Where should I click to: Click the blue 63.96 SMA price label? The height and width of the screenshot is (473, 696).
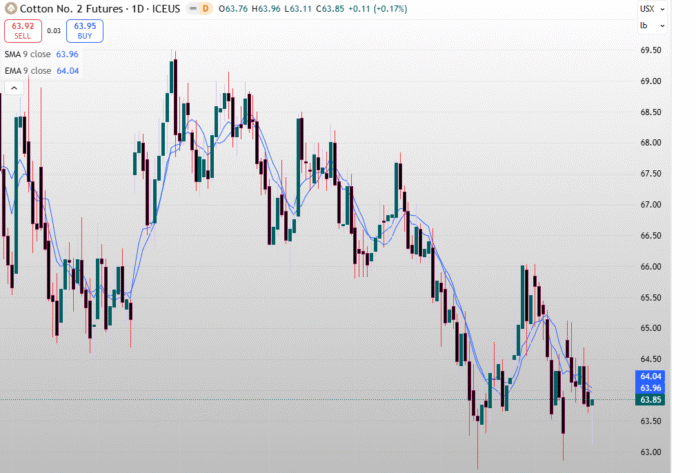649,388
